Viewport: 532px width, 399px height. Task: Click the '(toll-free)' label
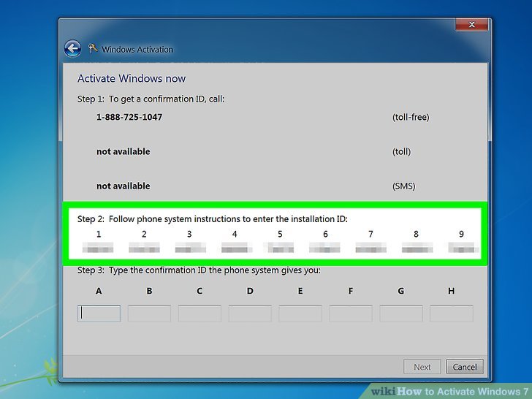coord(411,118)
